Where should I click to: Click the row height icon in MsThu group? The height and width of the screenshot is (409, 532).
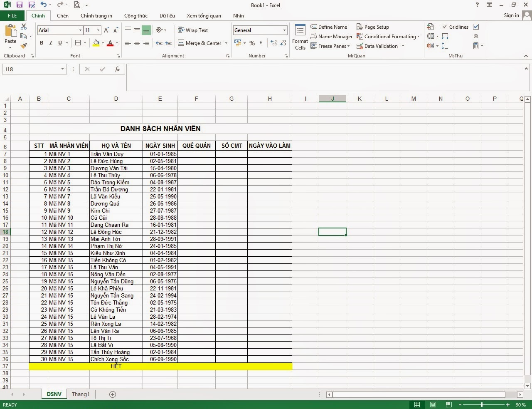click(x=445, y=46)
